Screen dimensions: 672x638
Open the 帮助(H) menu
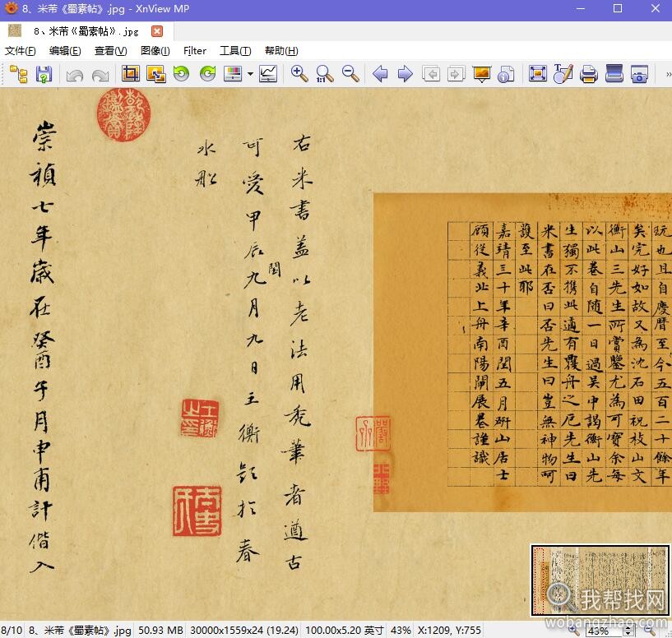click(x=281, y=51)
